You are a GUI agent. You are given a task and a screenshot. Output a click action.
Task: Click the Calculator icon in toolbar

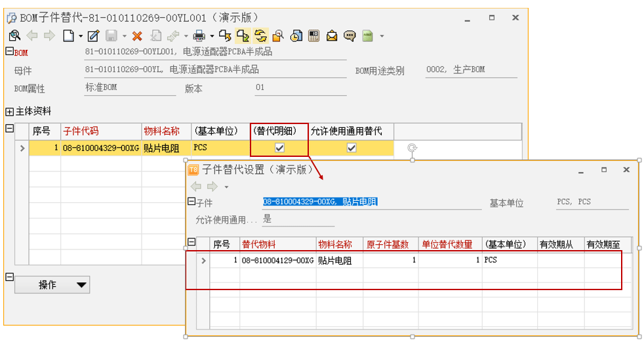[x=313, y=35]
